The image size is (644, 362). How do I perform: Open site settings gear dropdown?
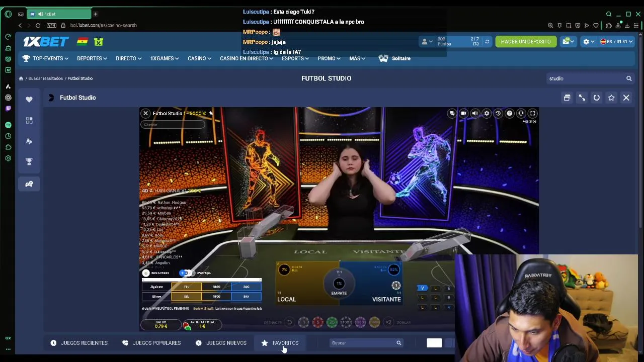tap(589, 42)
